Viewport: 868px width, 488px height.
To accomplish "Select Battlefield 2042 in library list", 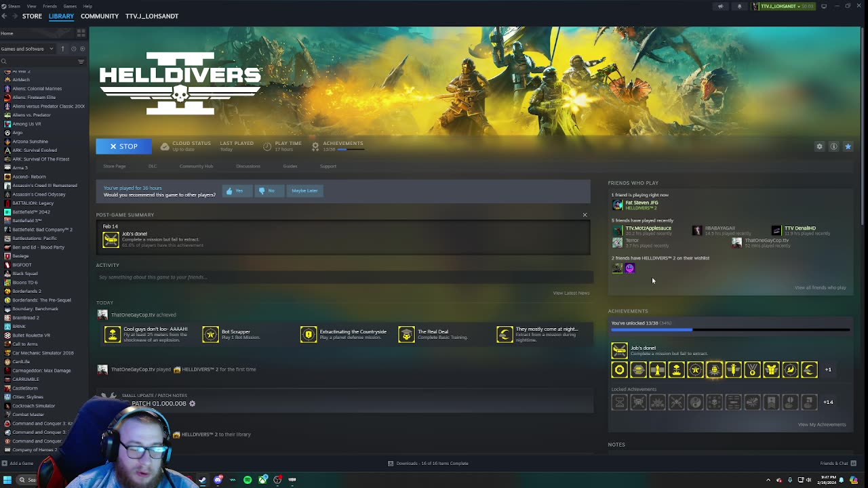I will point(31,212).
